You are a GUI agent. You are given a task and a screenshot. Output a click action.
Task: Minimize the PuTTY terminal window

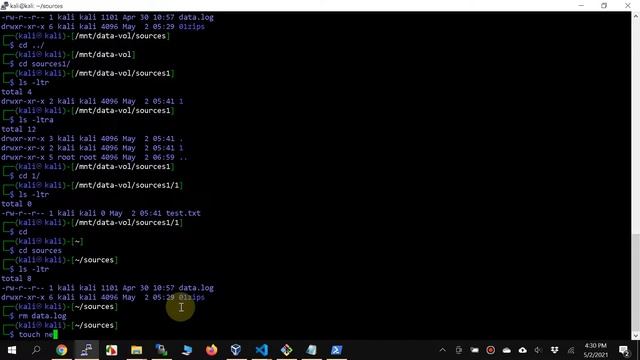click(x=581, y=6)
